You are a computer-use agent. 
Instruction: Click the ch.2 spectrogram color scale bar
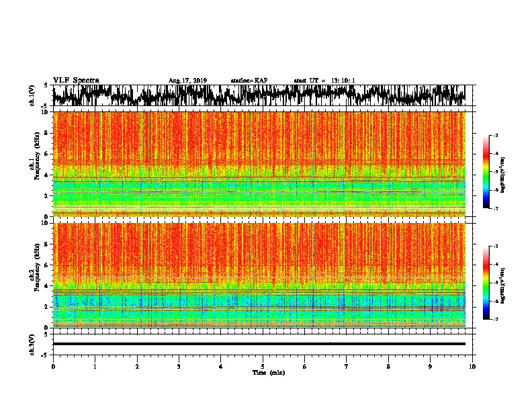tap(486, 283)
